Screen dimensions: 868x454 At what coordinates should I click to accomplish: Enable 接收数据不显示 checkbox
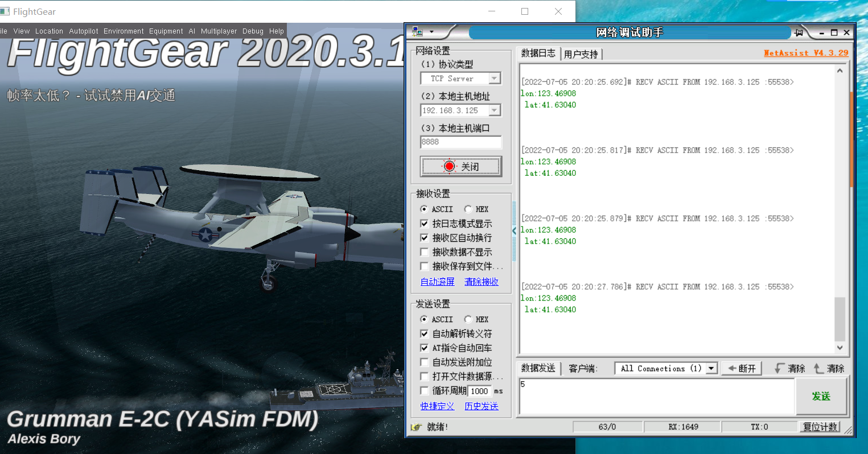(x=424, y=252)
